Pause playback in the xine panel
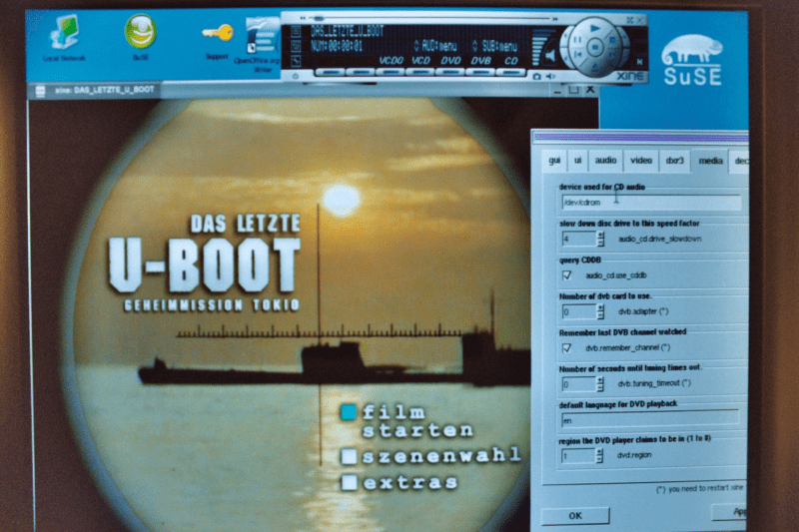Screen dimensions: 799x532 [x=577, y=39]
